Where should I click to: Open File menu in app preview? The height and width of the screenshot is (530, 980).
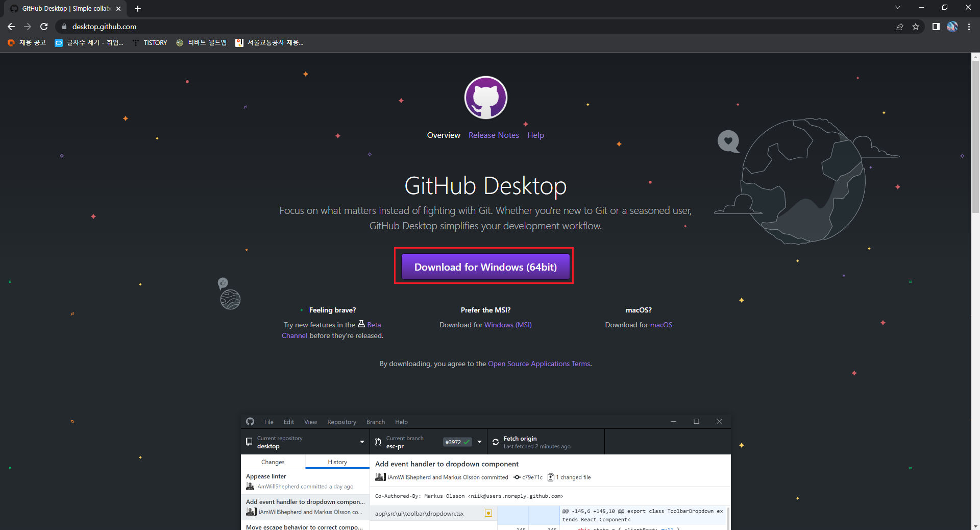pos(269,422)
